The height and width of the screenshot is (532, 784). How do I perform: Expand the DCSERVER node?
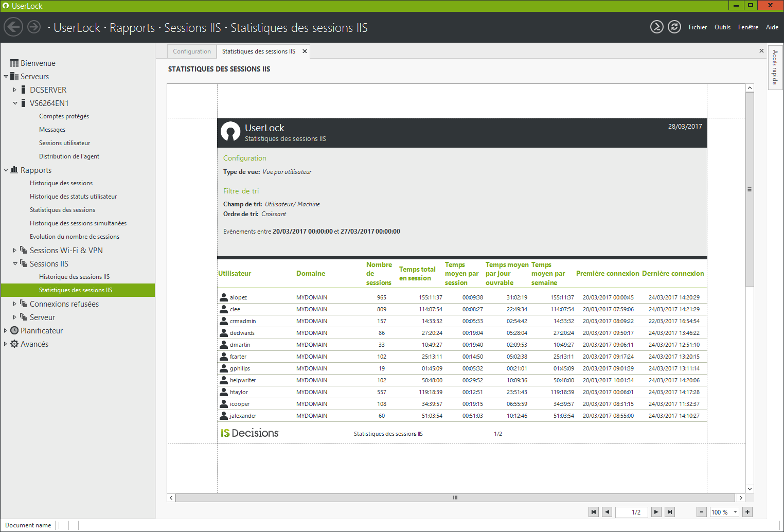click(15, 90)
